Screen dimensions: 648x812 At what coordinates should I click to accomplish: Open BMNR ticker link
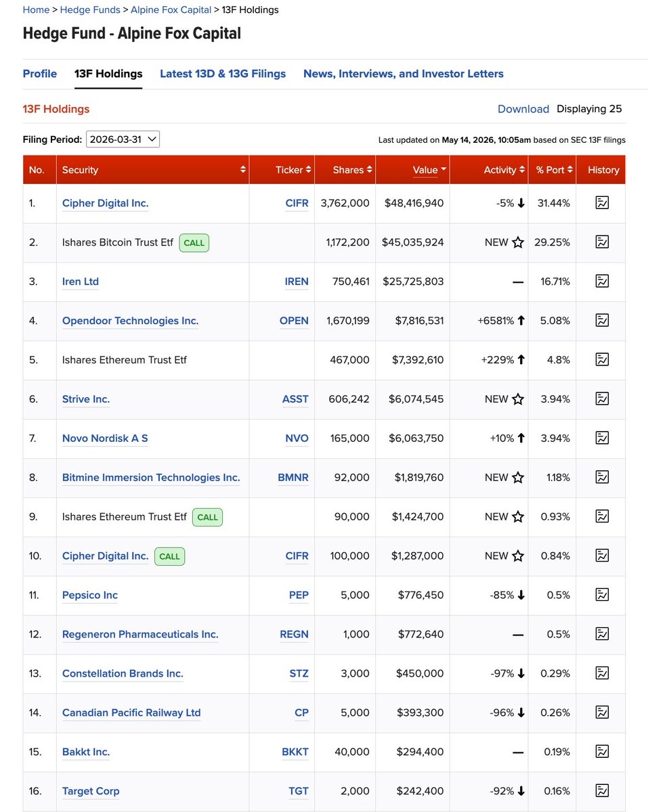tap(293, 478)
